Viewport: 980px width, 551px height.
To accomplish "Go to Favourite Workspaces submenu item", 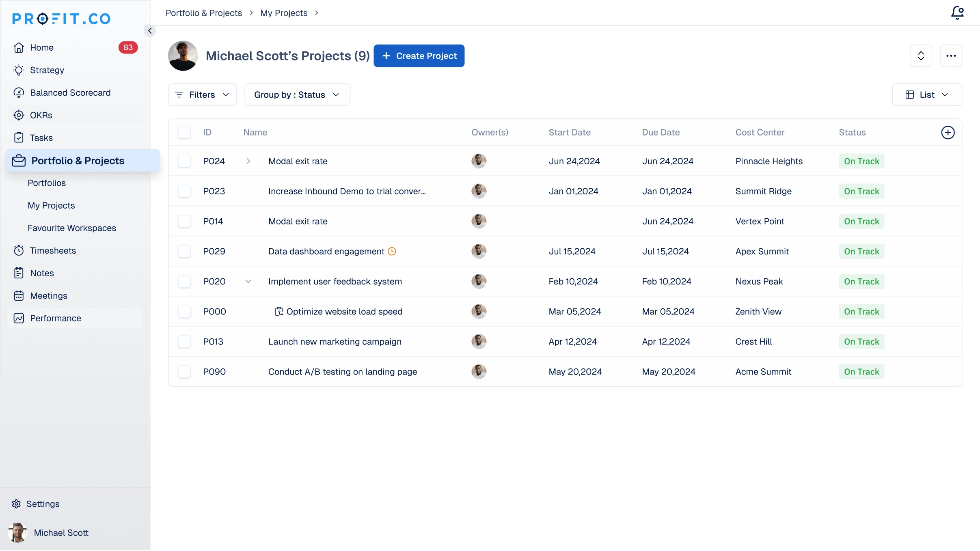I will coord(72,228).
